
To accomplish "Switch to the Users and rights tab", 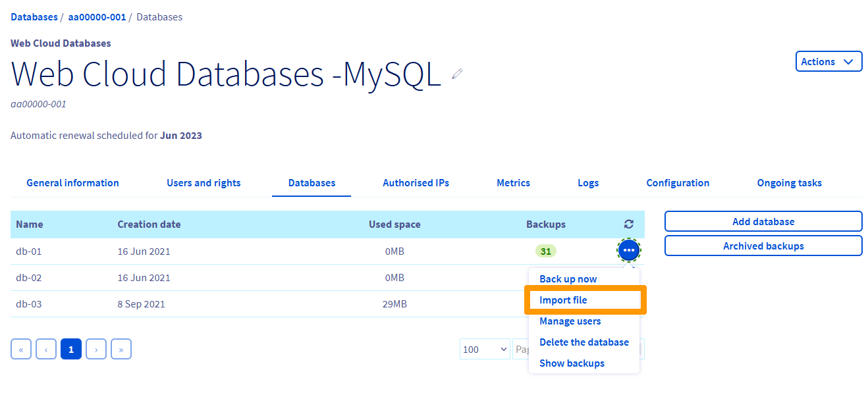I will (x=203, y=182).
